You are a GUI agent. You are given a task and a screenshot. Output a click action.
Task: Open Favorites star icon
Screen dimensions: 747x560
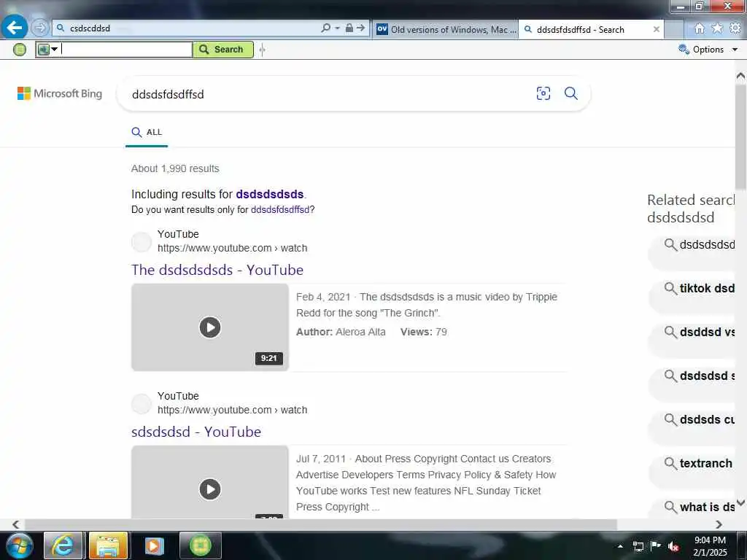[717, 28]
